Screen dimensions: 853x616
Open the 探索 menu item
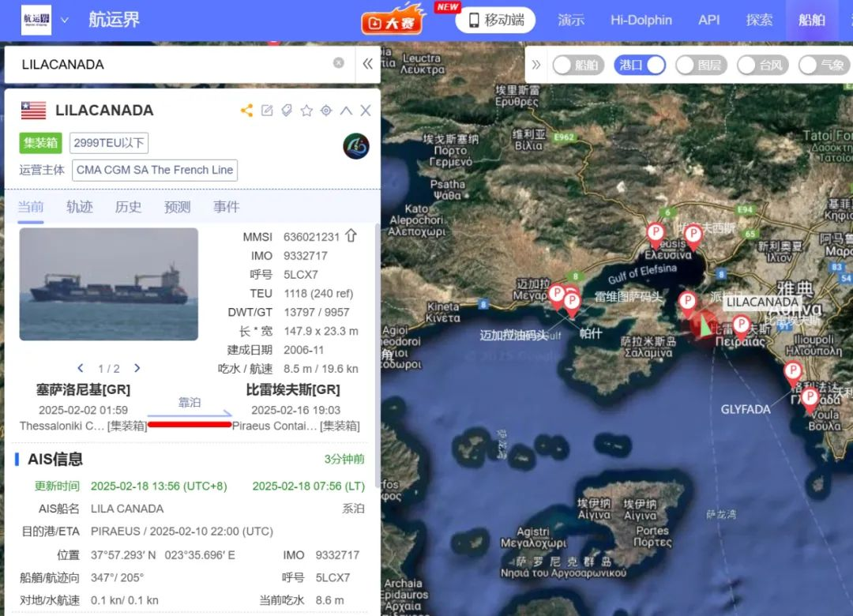759,20
